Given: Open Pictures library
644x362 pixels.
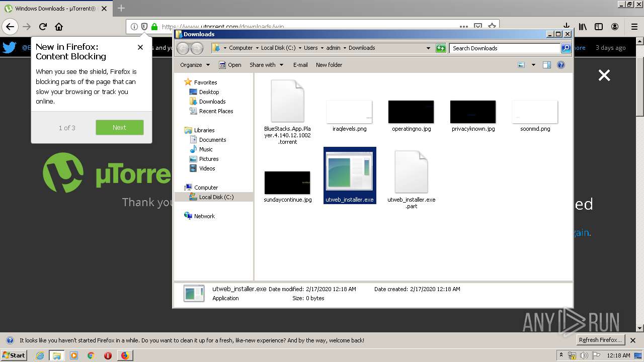Looking at the screenshot, I should click(x=208, y=159).
